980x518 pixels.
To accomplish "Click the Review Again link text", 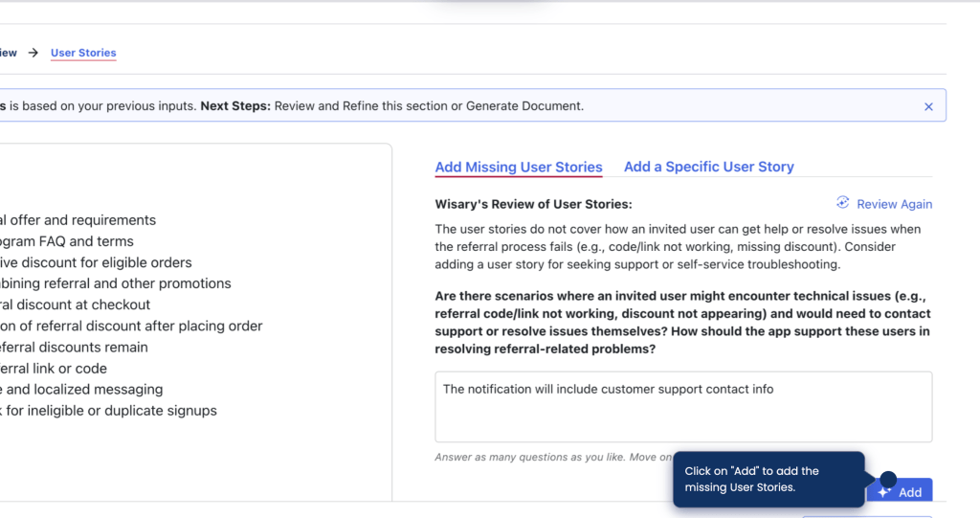I will pos(894,204).
